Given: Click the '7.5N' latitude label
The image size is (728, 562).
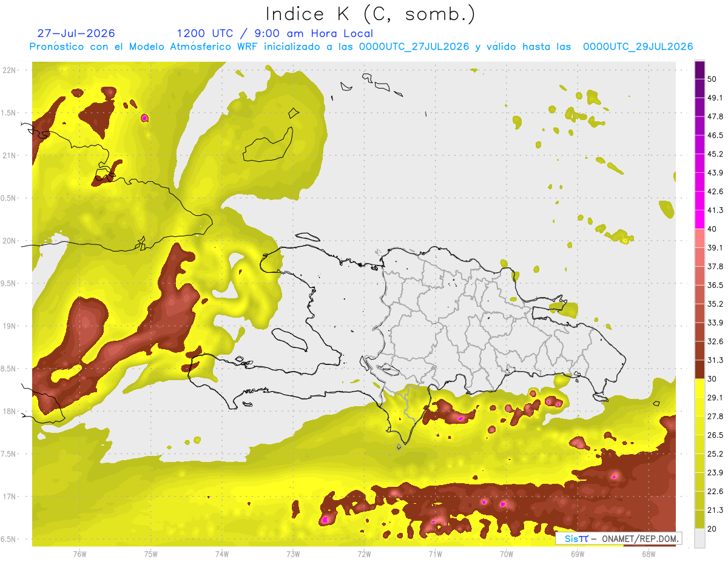Looking at the screenshot, I should [x=9, y=454].
